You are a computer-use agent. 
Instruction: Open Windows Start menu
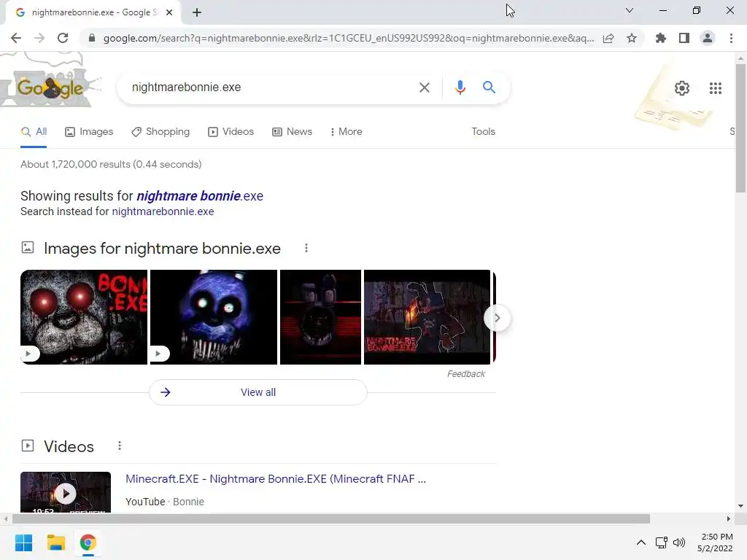pyautogui.click(x=24, y=542)
